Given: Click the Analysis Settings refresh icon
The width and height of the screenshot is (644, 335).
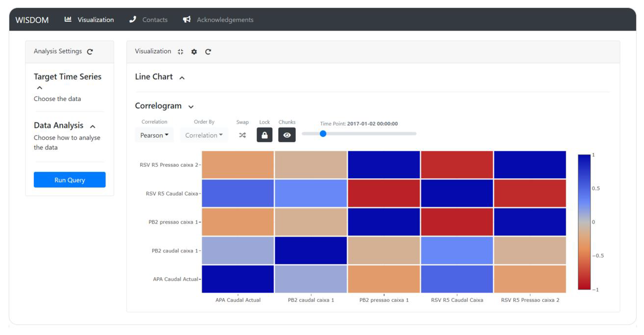Looking at the screenshot, I should click(x=90, y=51).
